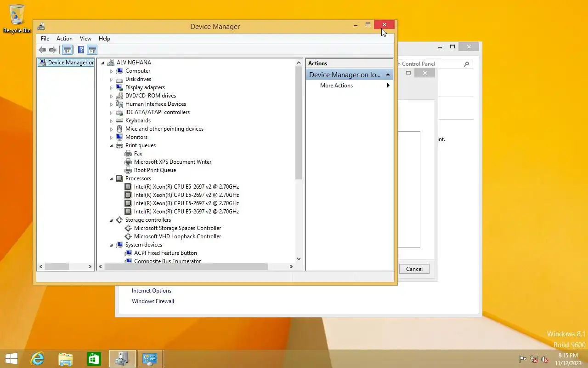
Task: Click the Forward arrow in Device Manager toolbar
Action: point(53,50)
